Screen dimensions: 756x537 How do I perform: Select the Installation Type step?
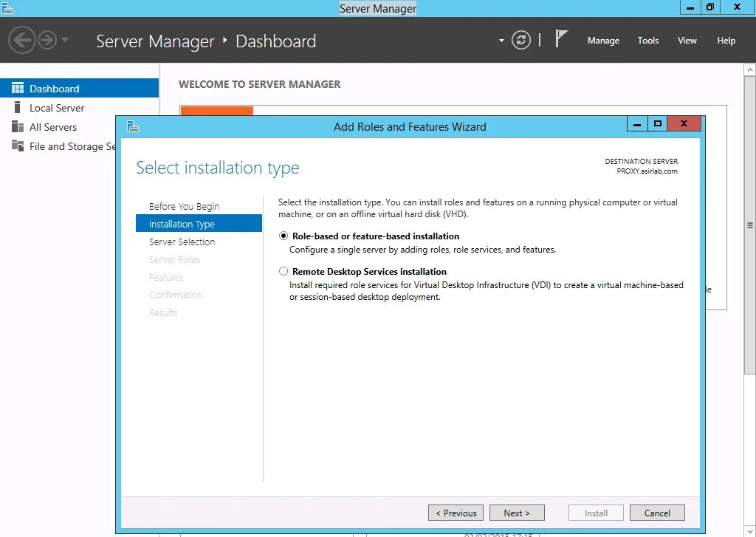pyautogui.click(x=199, y=224)
